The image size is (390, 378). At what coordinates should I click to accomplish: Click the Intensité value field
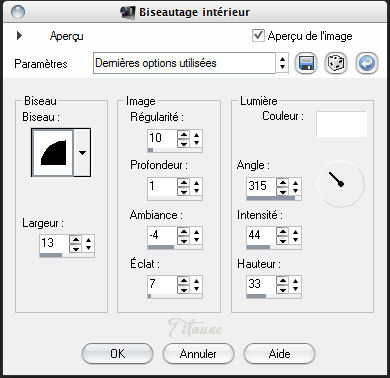(261, 235)
